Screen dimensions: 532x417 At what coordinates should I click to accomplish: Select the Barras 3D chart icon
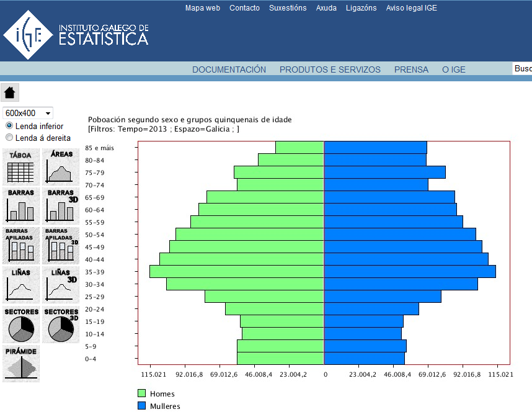tap(61, 206)
